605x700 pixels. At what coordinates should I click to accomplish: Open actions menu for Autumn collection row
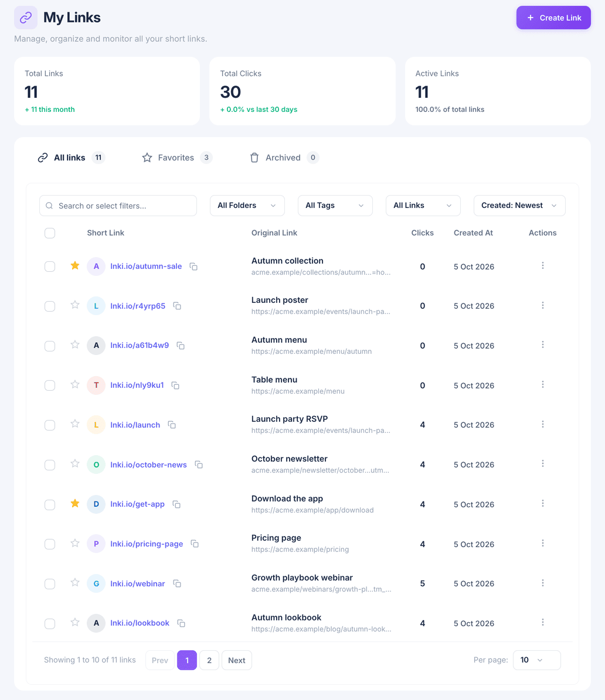coord(542,265)
